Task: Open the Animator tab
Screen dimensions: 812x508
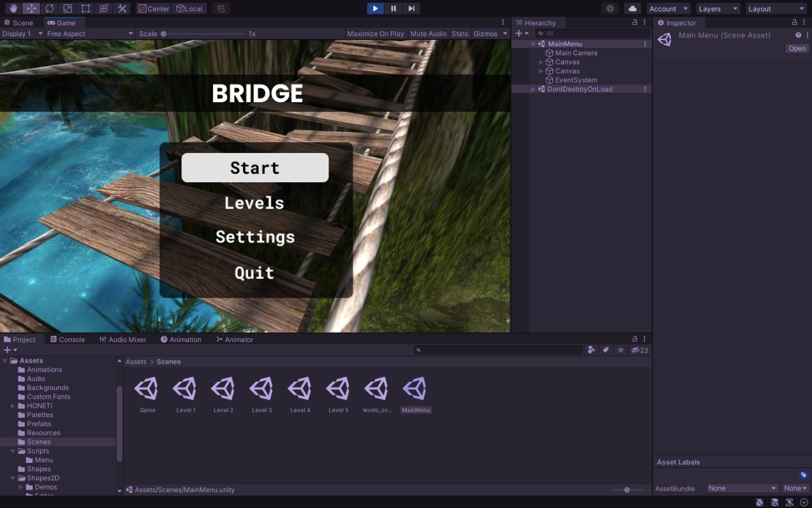Action: (x=235, y=339)
